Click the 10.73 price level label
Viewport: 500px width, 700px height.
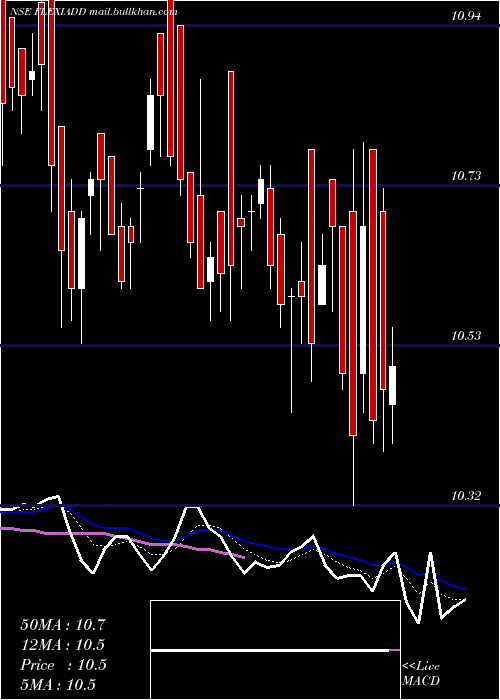pyautogui.click(x=466, y=176)
